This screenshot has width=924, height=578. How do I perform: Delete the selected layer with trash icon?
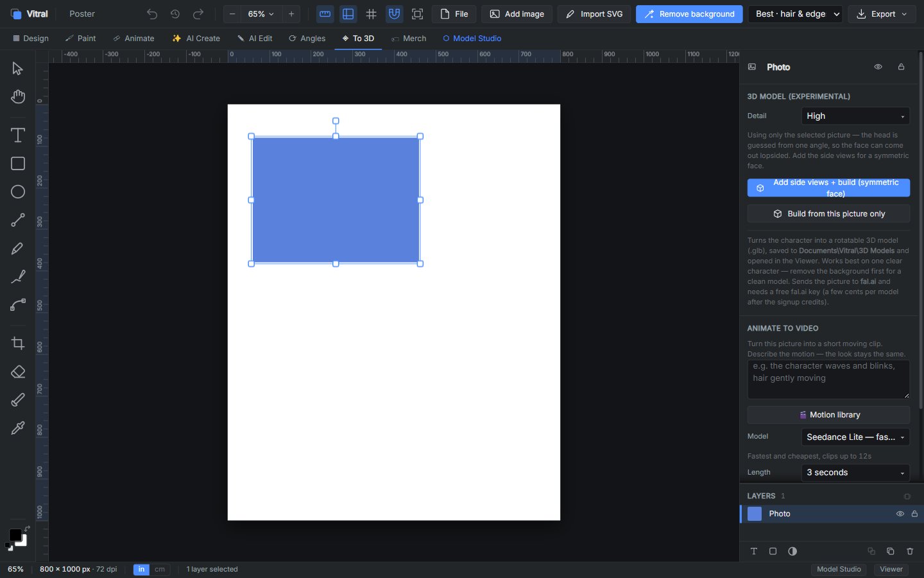pos(910,552)
